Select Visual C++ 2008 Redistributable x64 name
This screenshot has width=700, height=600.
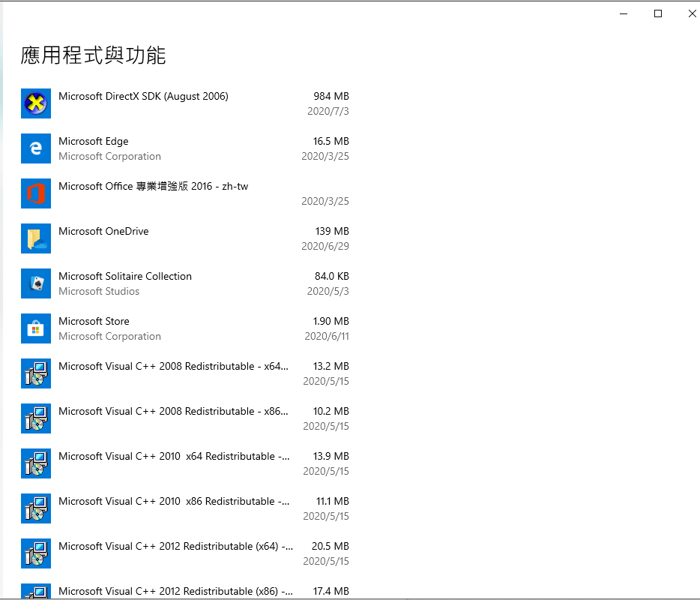tap(173, 366)
